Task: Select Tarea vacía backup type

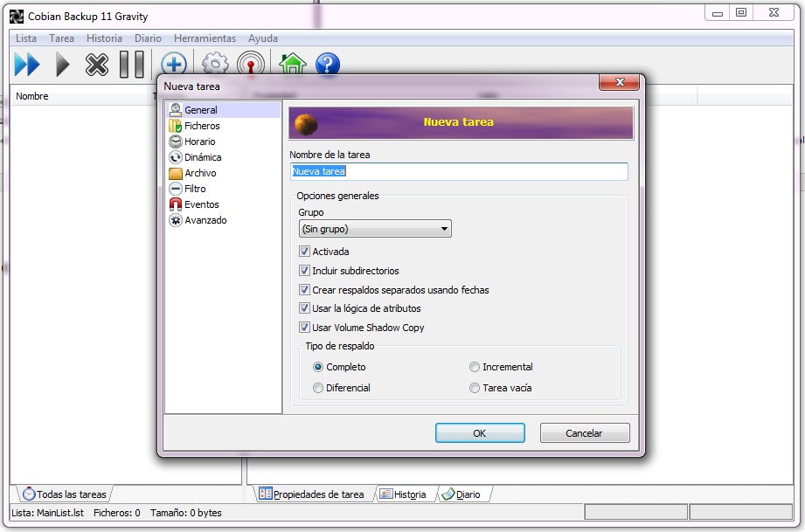Action: (475, 388)
